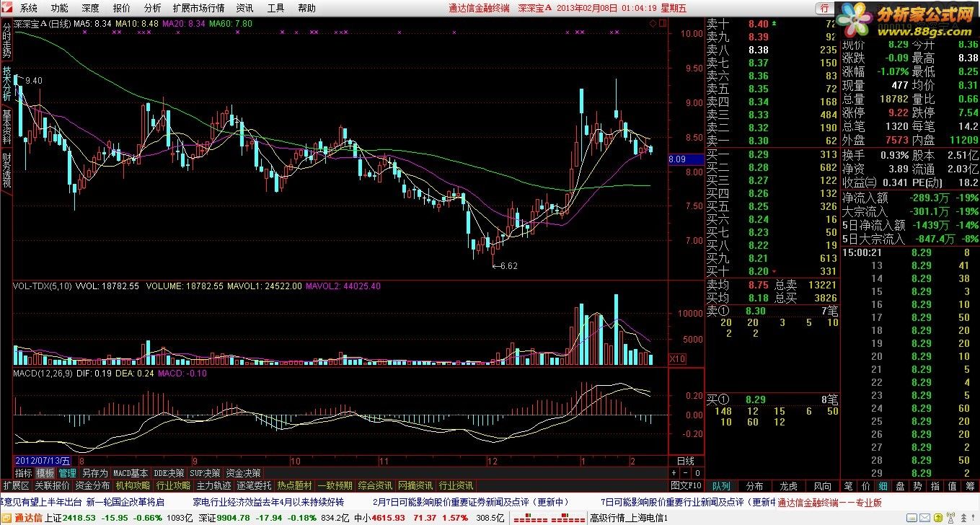This screenshot has width=980, height=525.
Task: Open the 帮助 menu
Action: coord(306,9)
